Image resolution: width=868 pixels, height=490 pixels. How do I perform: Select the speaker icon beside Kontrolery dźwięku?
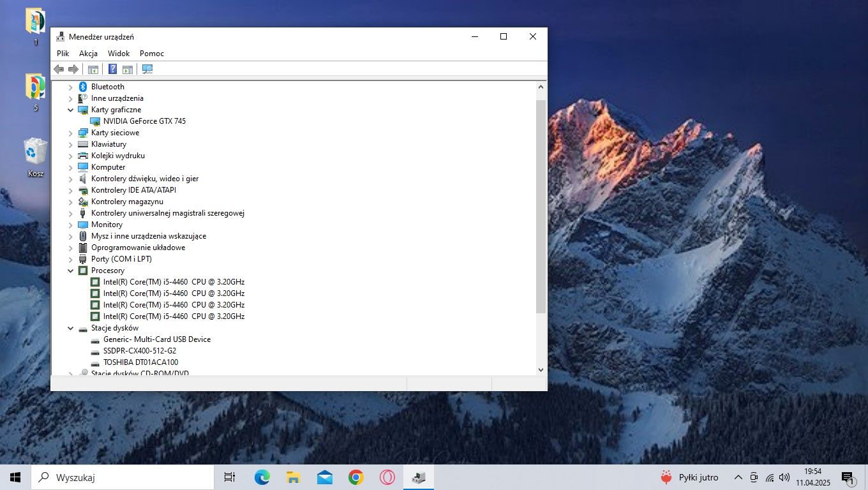83,179
